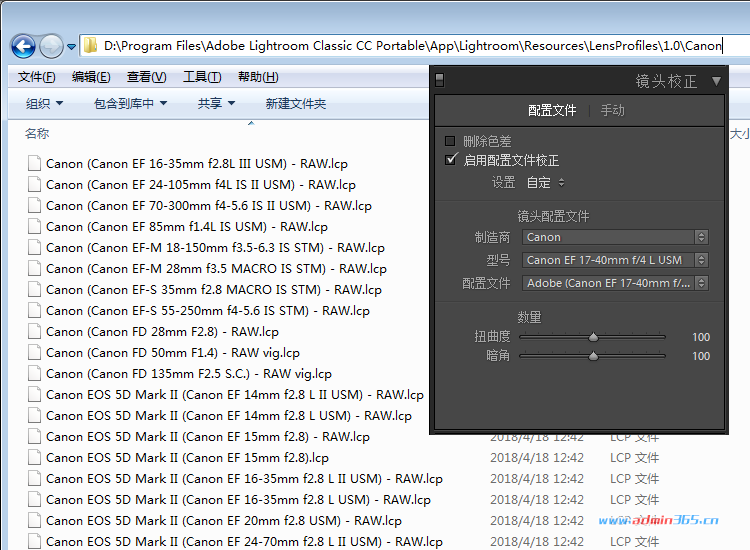Viewport: 750px width, 550px height.
Task: Select file icon of 5D Mark II EF 16-35mm f2.8 L II USM
Action: pyautogui.click(x=34, y=479)
